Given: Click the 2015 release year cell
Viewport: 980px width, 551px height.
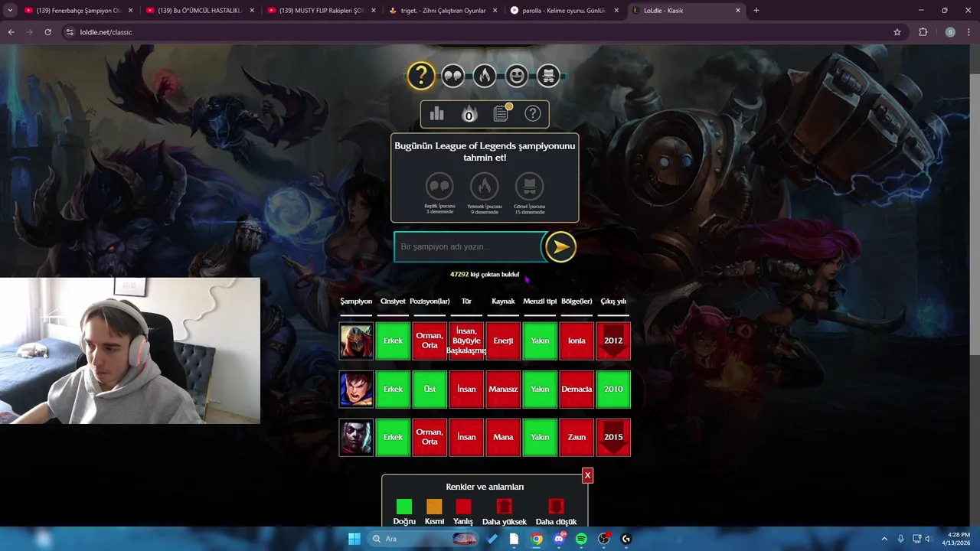Looking at the screenshot, I should click(613, 437).
